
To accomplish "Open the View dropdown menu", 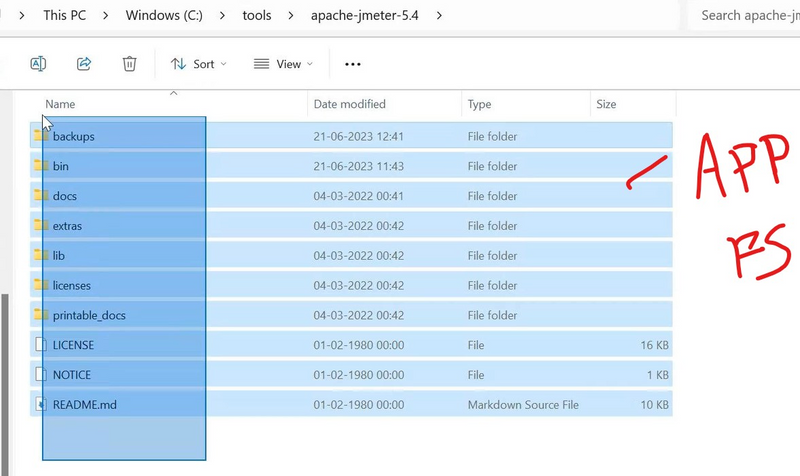I will (283, 64).
